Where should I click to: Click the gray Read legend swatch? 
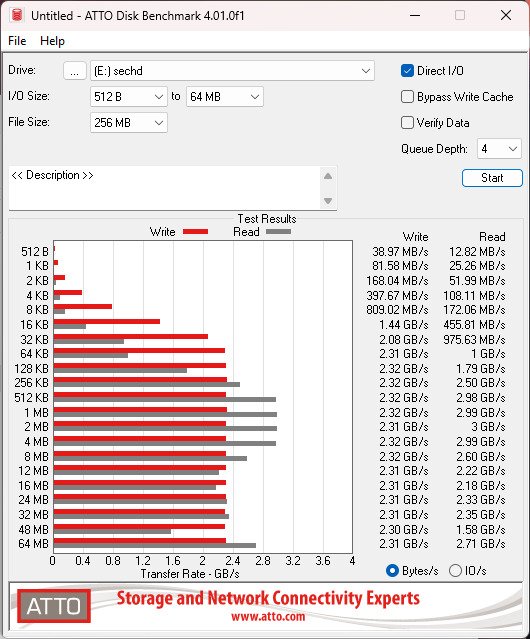[x=278, y=232]
